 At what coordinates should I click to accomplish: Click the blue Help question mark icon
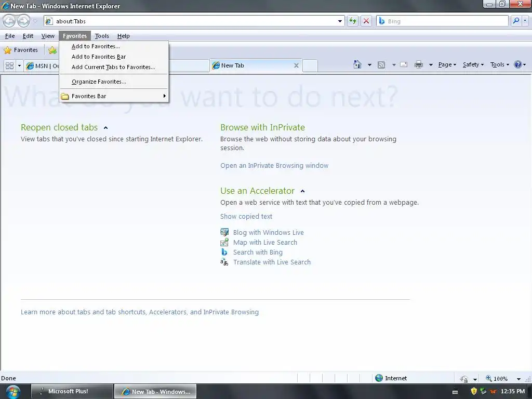[518, 64]
